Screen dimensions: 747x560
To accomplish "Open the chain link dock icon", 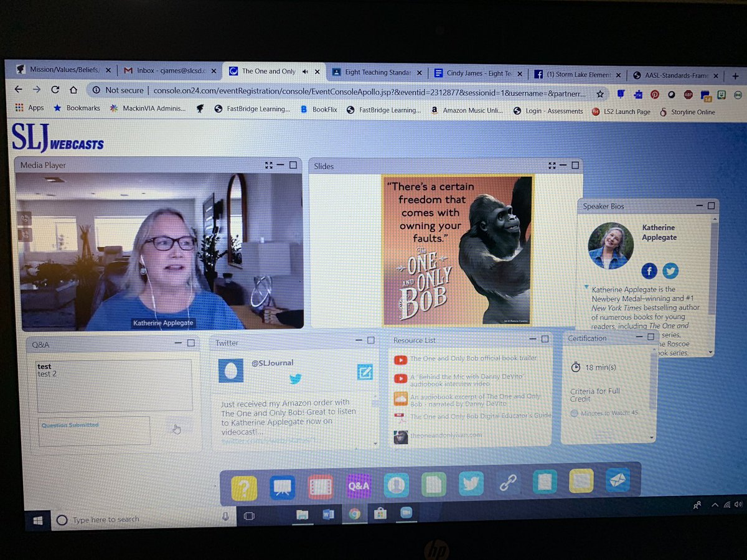I will (508, 483).
